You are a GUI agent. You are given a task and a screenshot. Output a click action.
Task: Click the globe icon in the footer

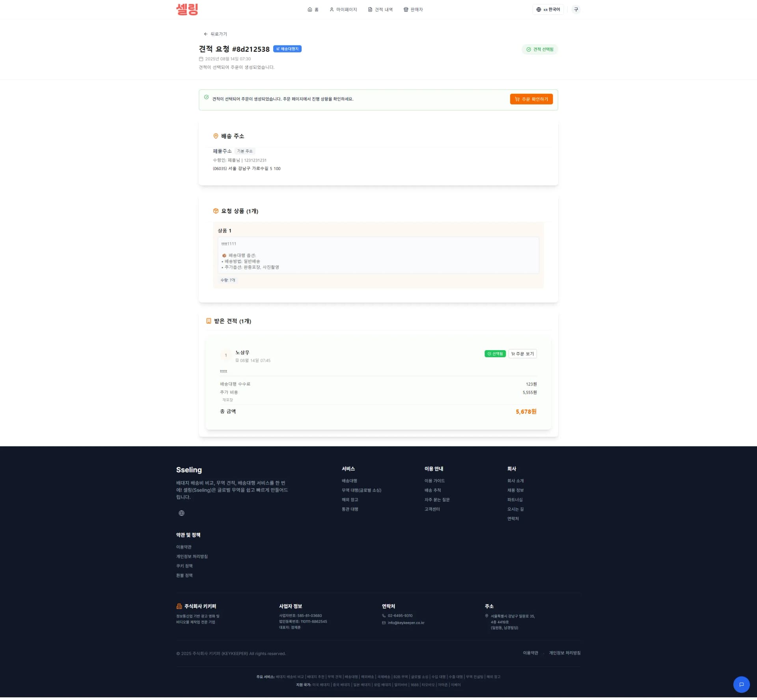point(181,513)
